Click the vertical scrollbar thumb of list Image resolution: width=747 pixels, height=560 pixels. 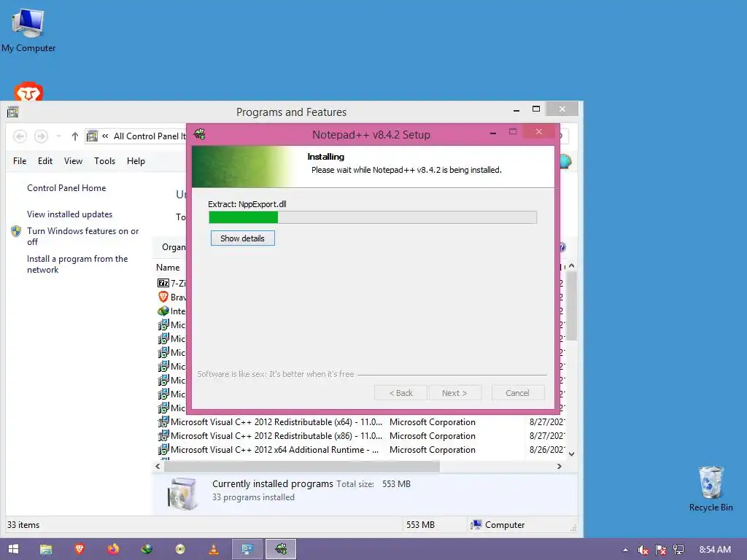coord(572,306)
